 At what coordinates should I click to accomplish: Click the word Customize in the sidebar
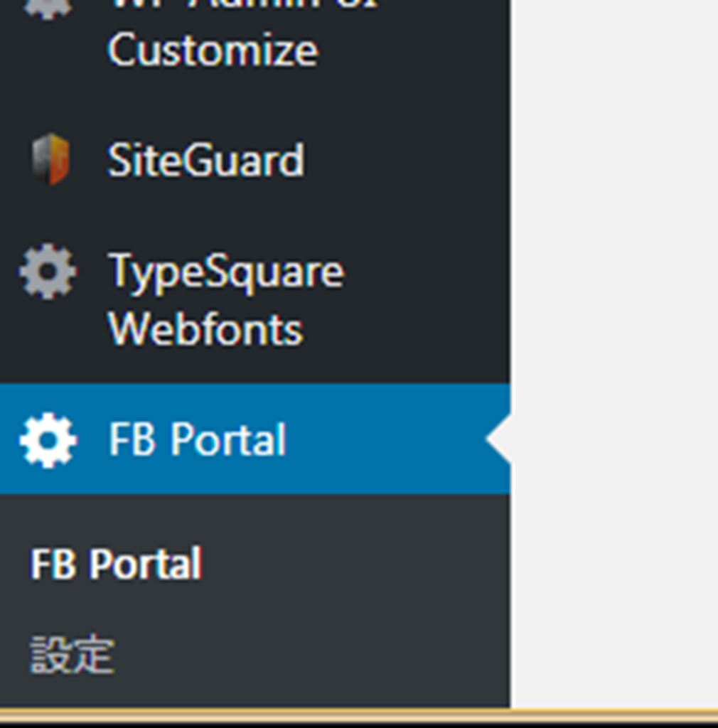(x=213, y=51)
